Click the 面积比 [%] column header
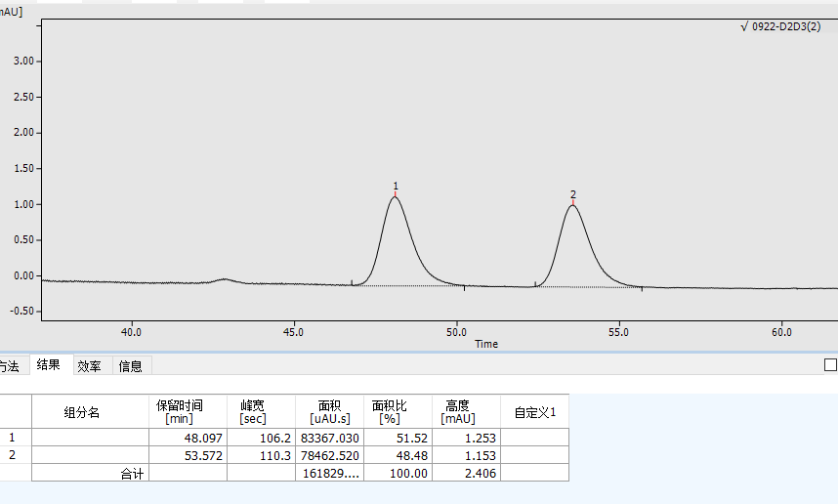 pos(398,411)
